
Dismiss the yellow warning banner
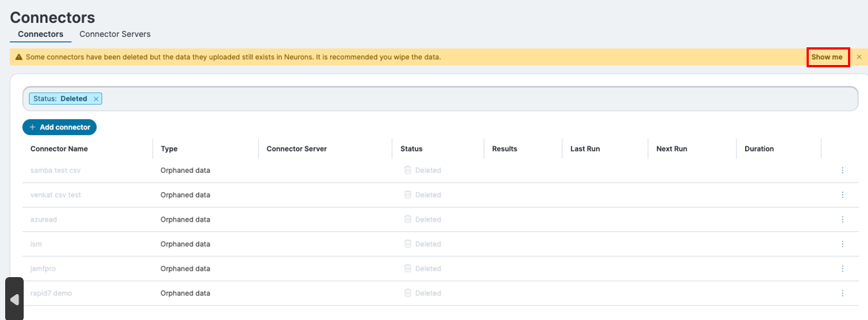[x=859, y=57]
